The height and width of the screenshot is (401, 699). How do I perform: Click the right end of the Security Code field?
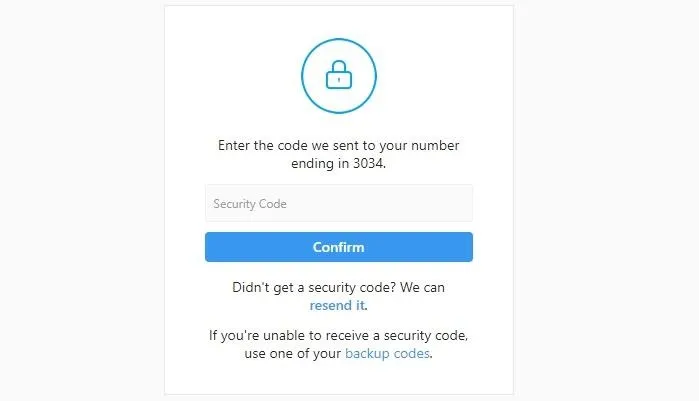464,203
